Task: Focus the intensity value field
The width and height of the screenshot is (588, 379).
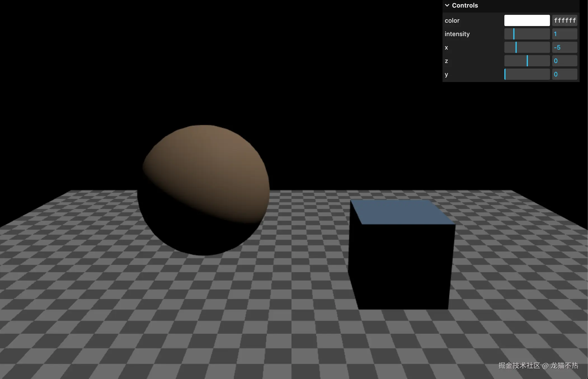Action: point(565,34)
